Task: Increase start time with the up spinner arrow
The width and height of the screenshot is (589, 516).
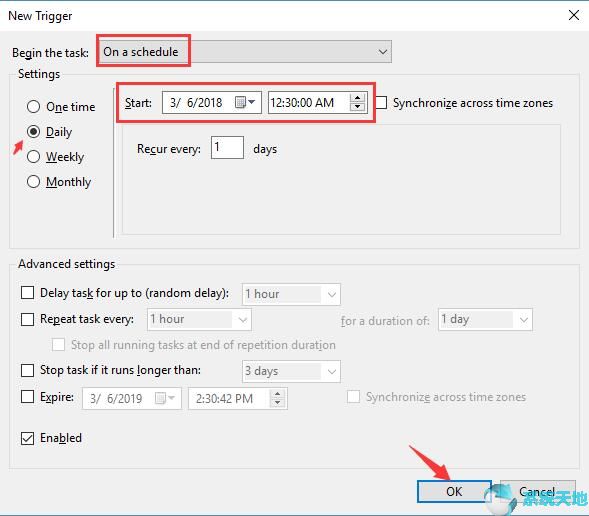Action: click(357, 98)
